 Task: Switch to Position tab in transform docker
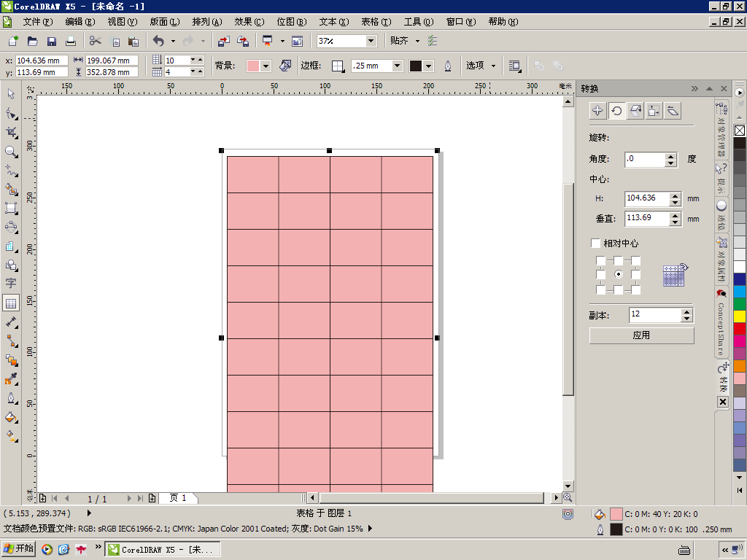point(597,111)
